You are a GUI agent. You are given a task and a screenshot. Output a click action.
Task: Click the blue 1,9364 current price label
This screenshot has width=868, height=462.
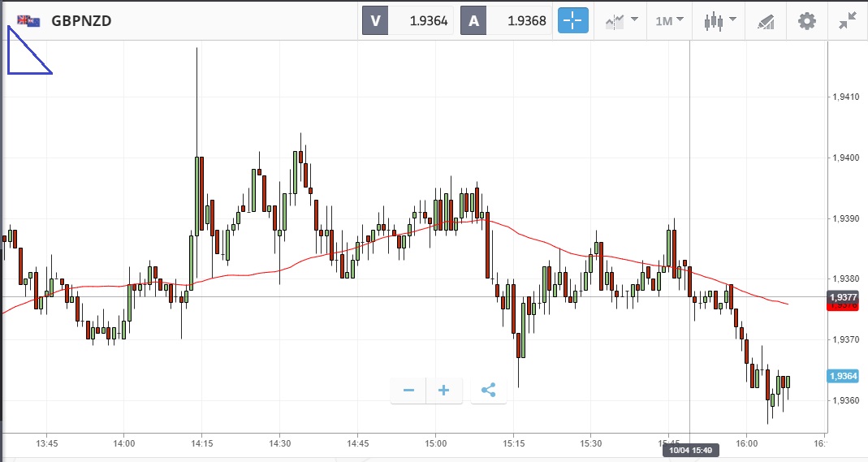(843, 376)
